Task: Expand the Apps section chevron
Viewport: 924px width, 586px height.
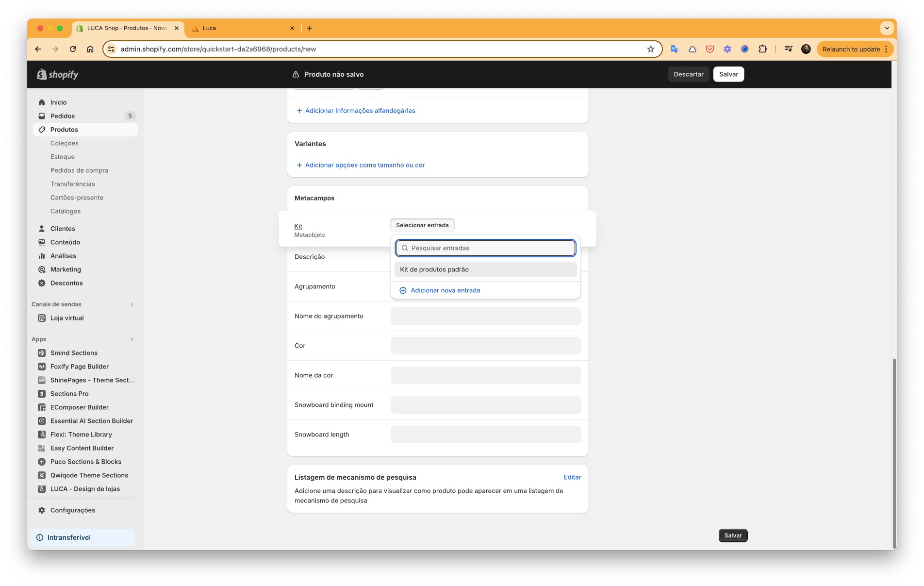Action: tap(132, 339)
